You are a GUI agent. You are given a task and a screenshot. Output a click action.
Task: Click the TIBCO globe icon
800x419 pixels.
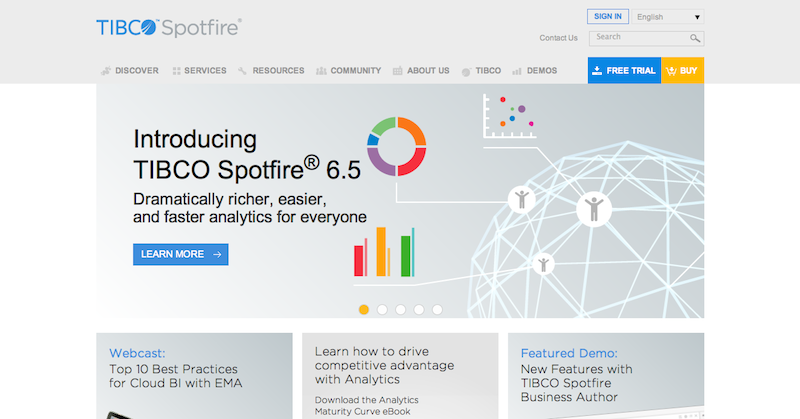[466, 71]
